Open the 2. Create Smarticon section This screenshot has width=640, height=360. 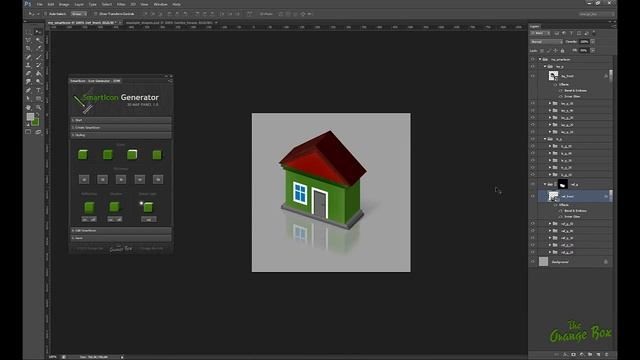click(121, 127)
